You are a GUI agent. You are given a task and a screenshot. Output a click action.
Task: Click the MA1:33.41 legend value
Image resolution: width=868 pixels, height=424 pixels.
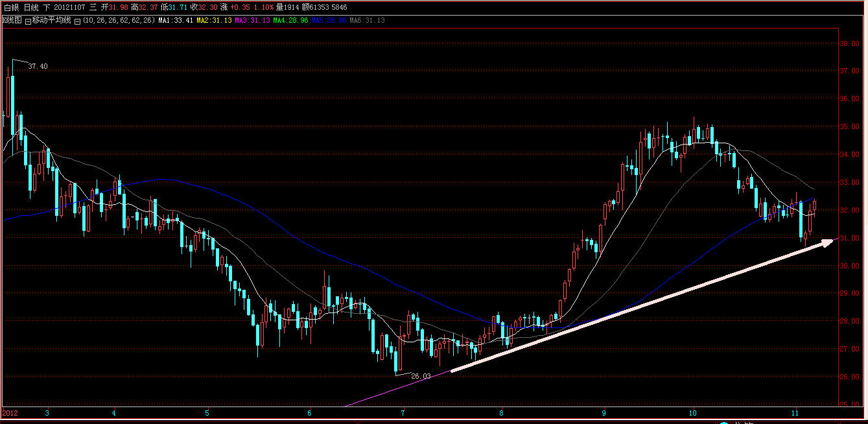(x=176, y=21)
